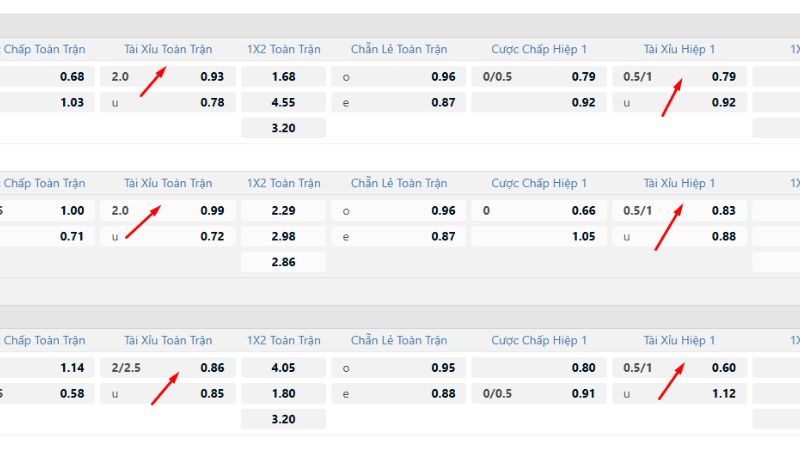The width and height of the screenshot is (800, 450).
Task: Select the 4.05 odds button
Action: pos(283,368)
